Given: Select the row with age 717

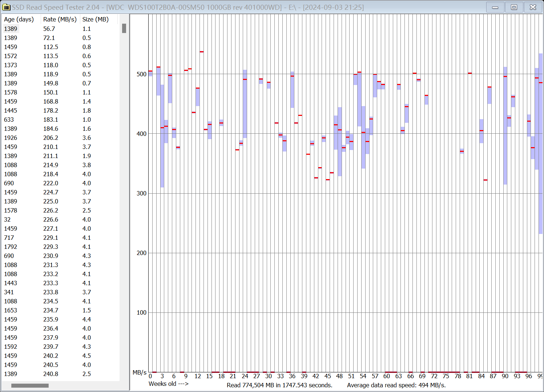Looking at the screenshot, I should tap(60, 238).
